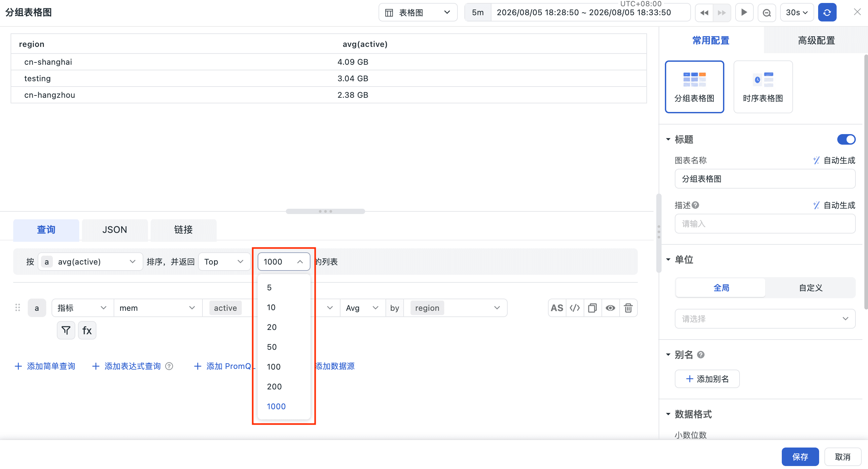Click 自动生成 next to 描述
This screenshot has width=868, height=469.
coord(834,205)
